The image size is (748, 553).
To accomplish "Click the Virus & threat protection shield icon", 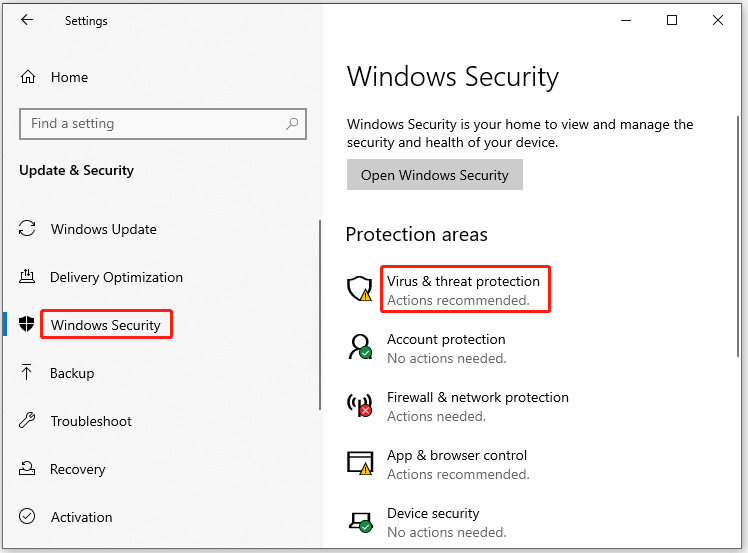I will (360, 288).
